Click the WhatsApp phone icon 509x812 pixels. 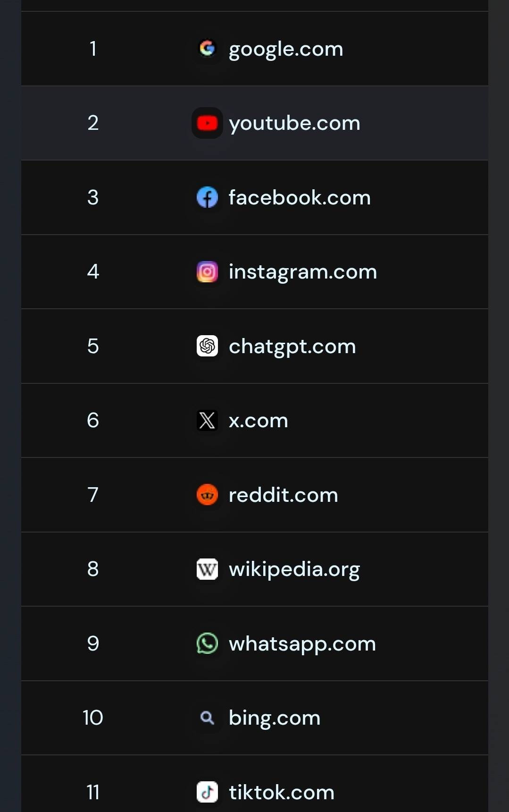click(x=207, y=643)
